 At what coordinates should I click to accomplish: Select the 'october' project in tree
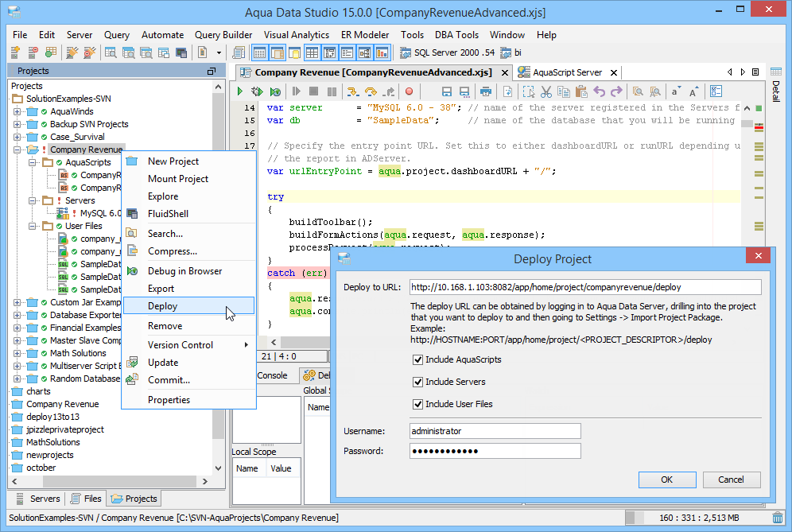41,468
